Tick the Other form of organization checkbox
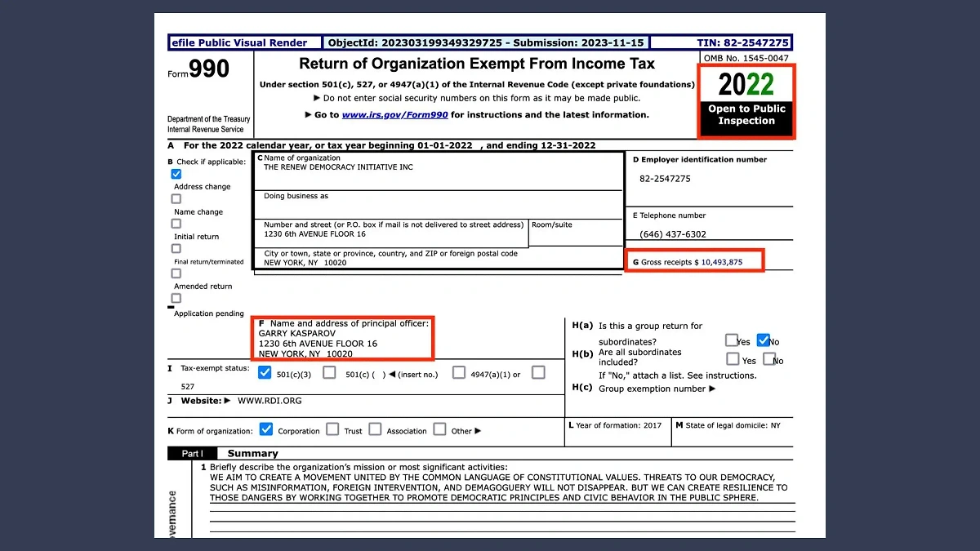Screen dimensions: 980x551 [439, 429]
